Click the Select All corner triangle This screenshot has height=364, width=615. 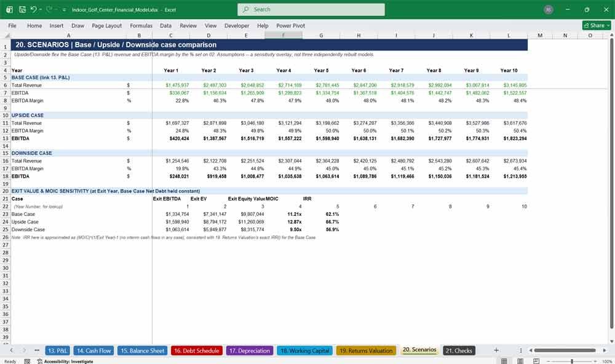(7, 35)
